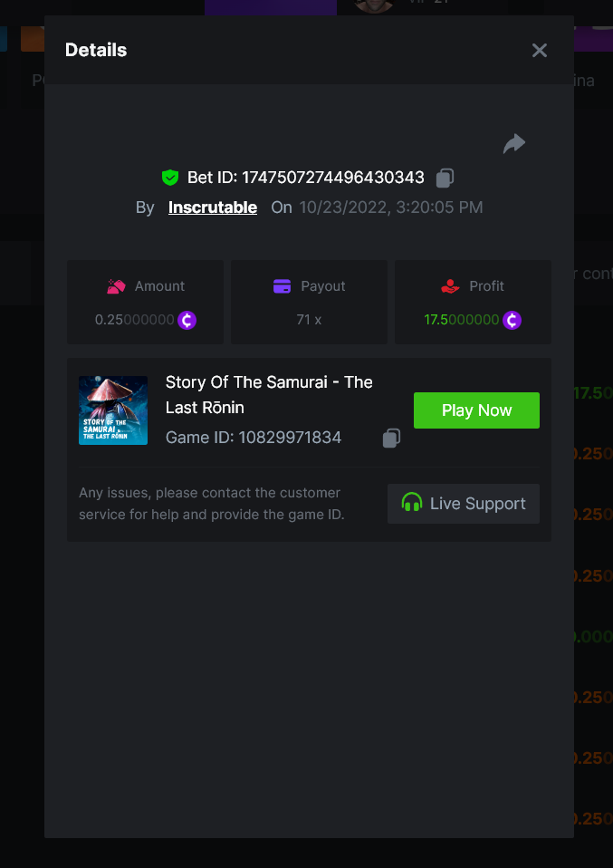Copy the Game ID with the copy icon
Viewport: 613px width, 868px height.
tap(391, 439)
